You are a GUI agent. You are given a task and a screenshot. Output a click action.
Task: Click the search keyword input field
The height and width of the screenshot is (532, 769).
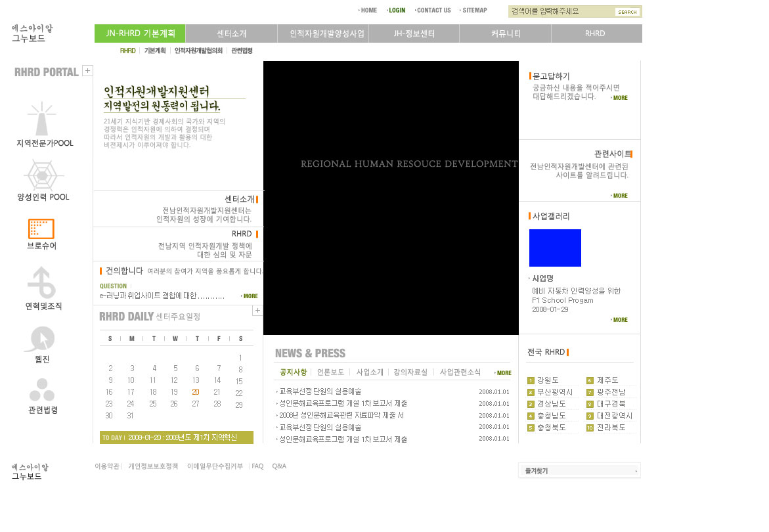tap(561, 11)
